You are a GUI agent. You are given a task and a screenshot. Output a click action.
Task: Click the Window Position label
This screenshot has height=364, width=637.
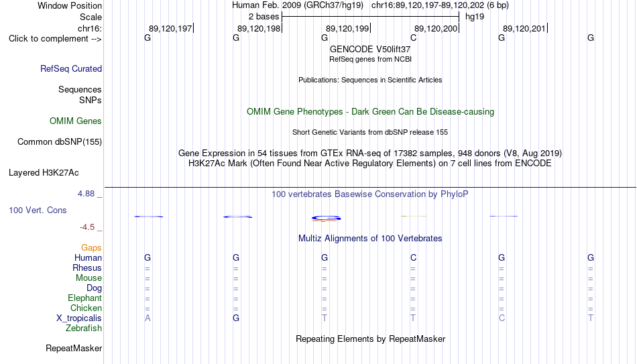point(70,5)
